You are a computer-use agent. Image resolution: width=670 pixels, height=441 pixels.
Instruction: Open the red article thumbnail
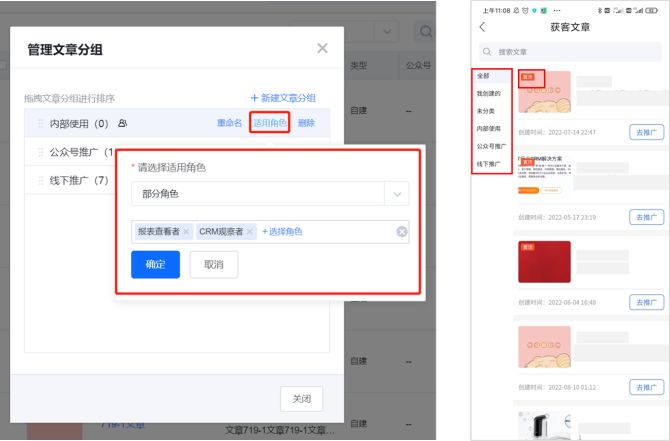(x=544, y=262)
